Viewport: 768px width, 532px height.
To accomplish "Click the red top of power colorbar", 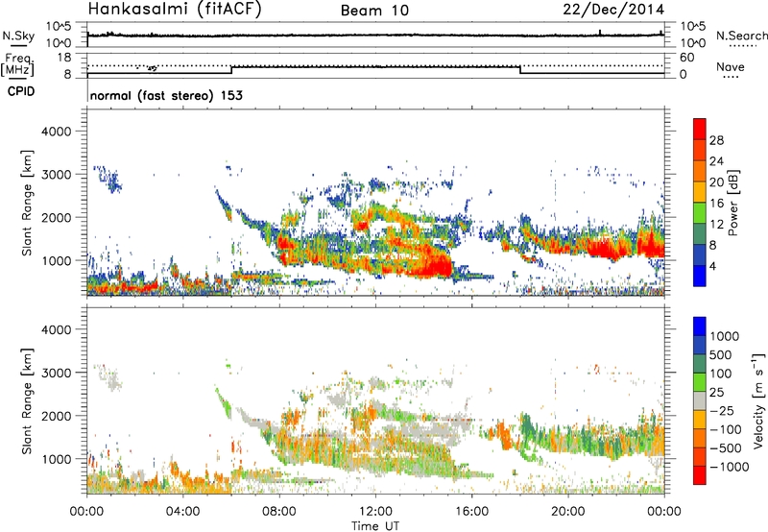I will pos(700,129).
